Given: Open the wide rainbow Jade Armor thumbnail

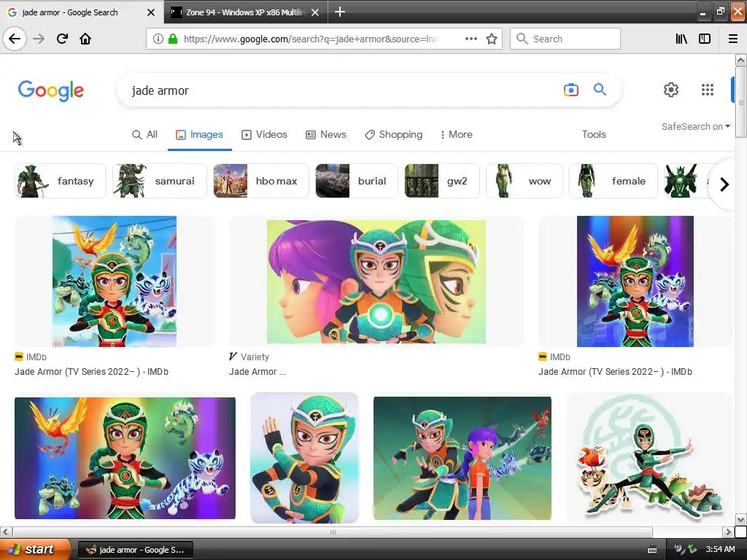Looking at the screenshot, I should point(125,458).
